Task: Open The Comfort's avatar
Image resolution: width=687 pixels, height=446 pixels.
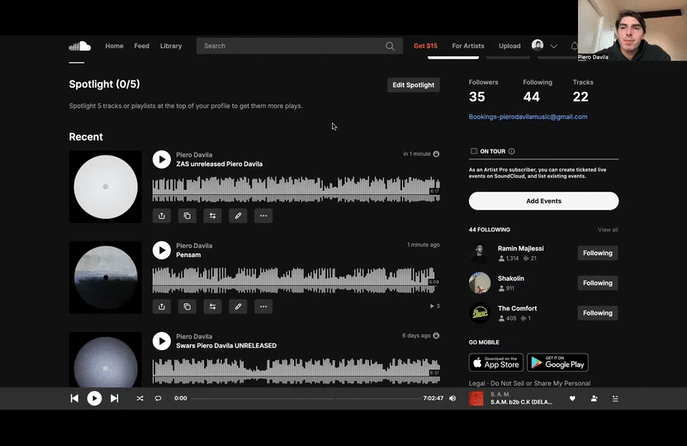Action: [480, 313]
